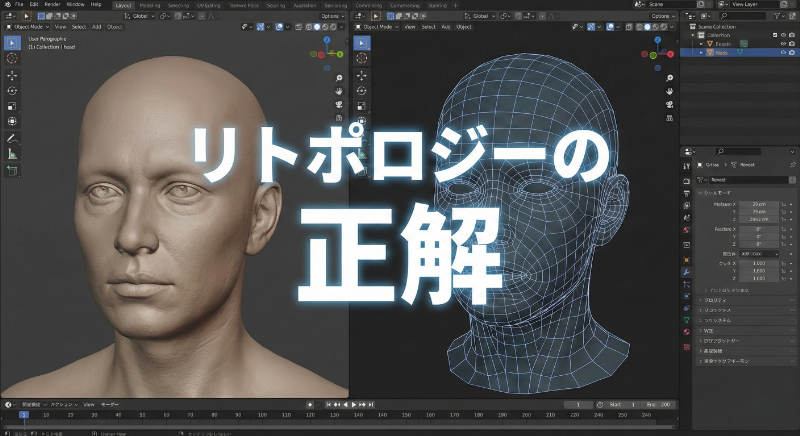800x436 pixels.
Task: Select the Cursor tool in left viewport
Action: point(12,59)
